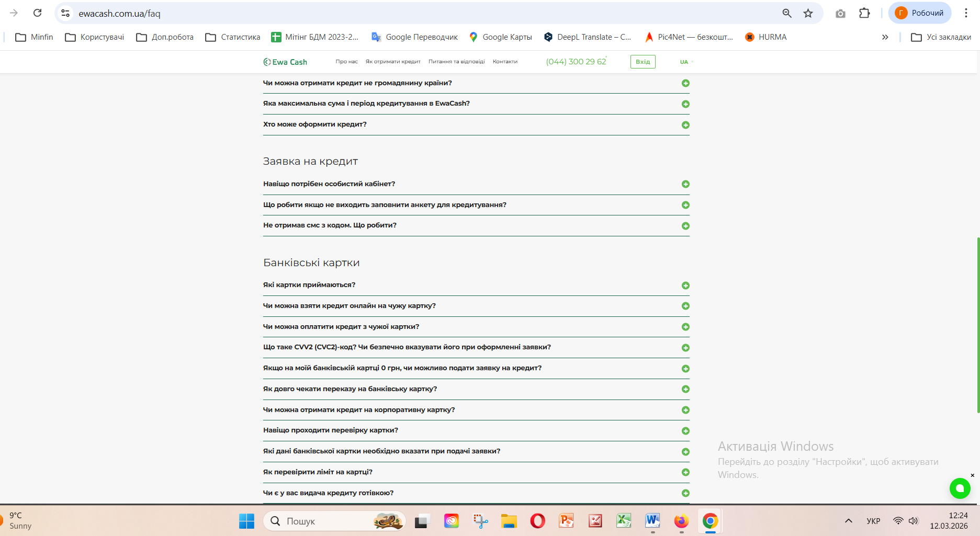Screen dimensions: 980x536
Task: Open the Статистика bookmark folder
Action: [x=233, y=37]
